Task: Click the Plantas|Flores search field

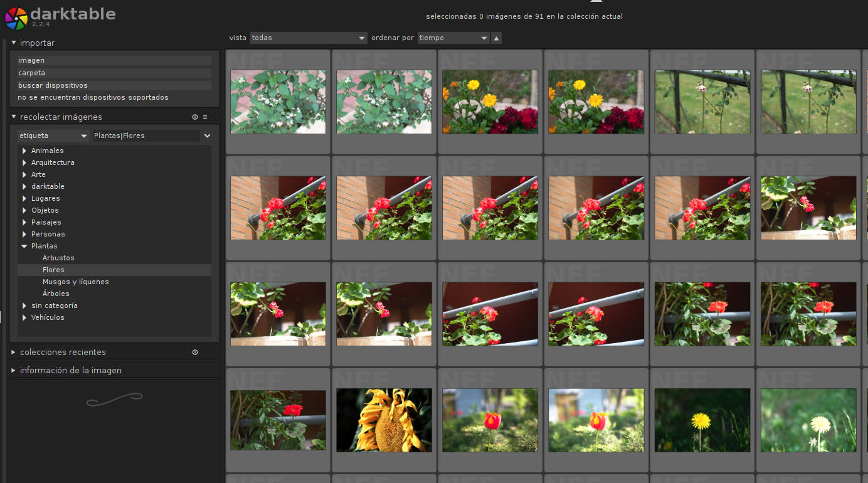Action: click(x=146, y=135)
